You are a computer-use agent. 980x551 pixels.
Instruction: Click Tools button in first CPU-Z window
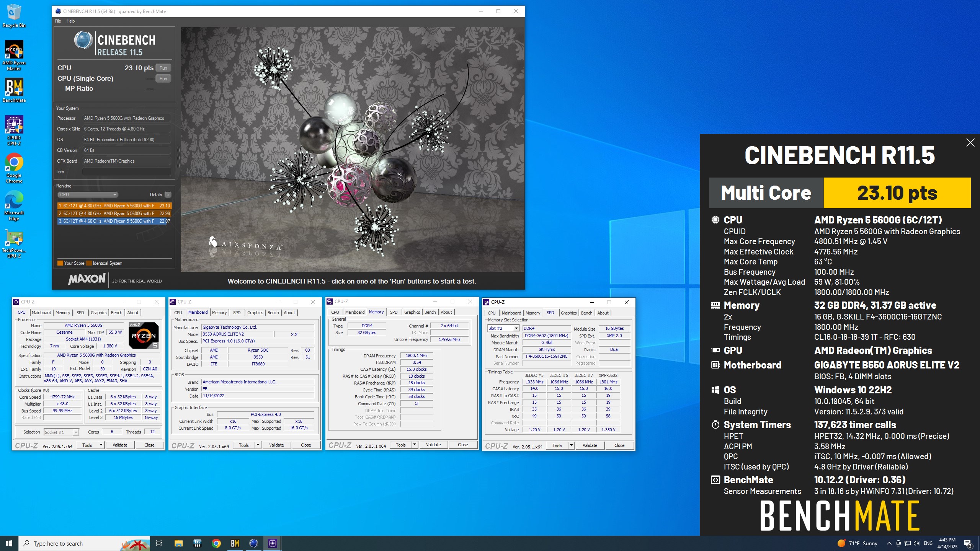87,445
